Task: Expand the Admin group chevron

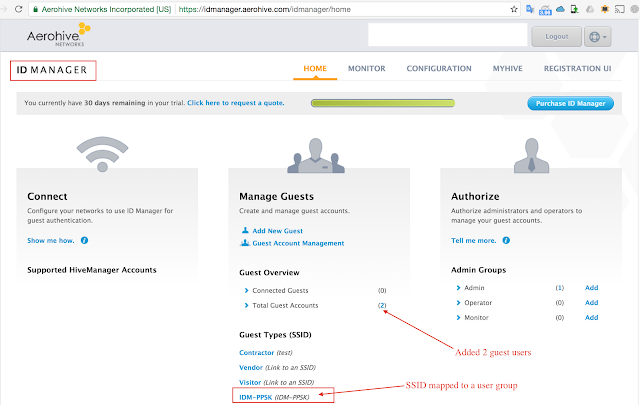Action: 458,288
